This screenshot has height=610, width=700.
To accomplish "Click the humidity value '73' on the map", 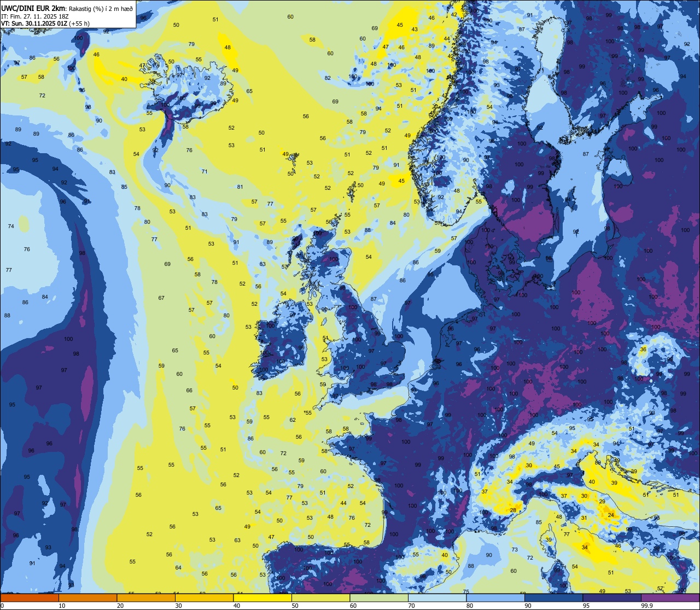I will (x=515, y=549).
